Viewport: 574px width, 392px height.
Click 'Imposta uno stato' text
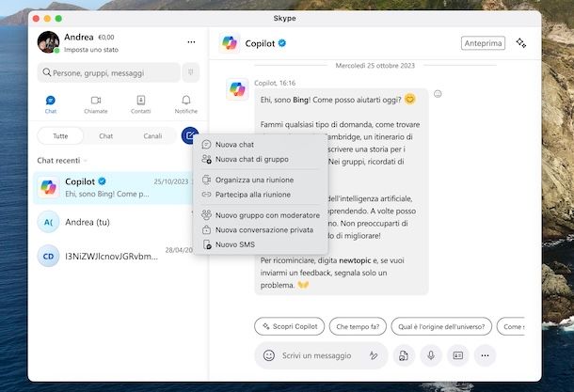pyautogui.click(x=91, y=50)
